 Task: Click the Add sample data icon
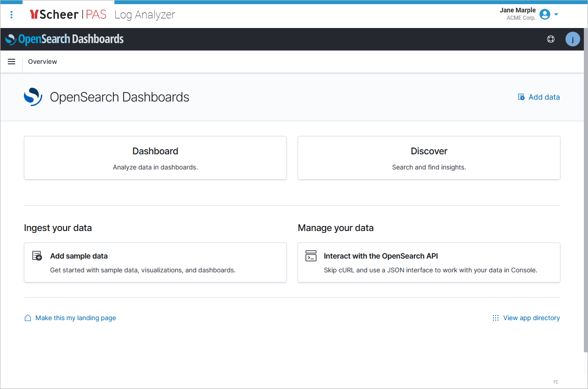37,256
